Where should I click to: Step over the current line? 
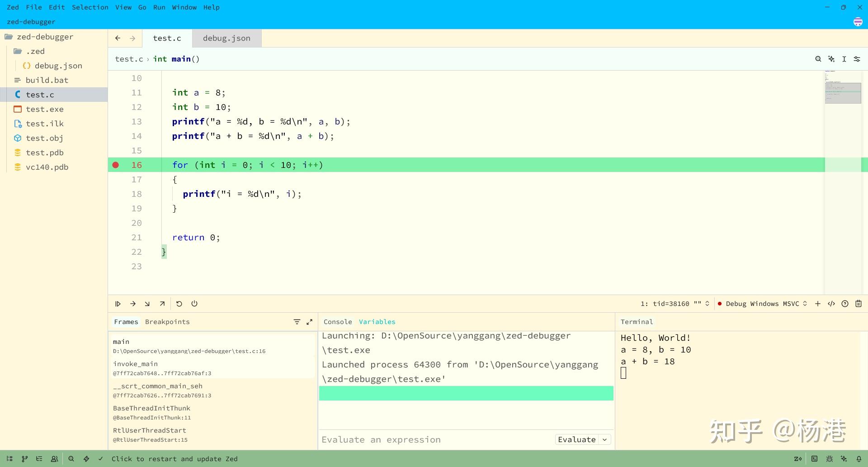coord(132,304)
